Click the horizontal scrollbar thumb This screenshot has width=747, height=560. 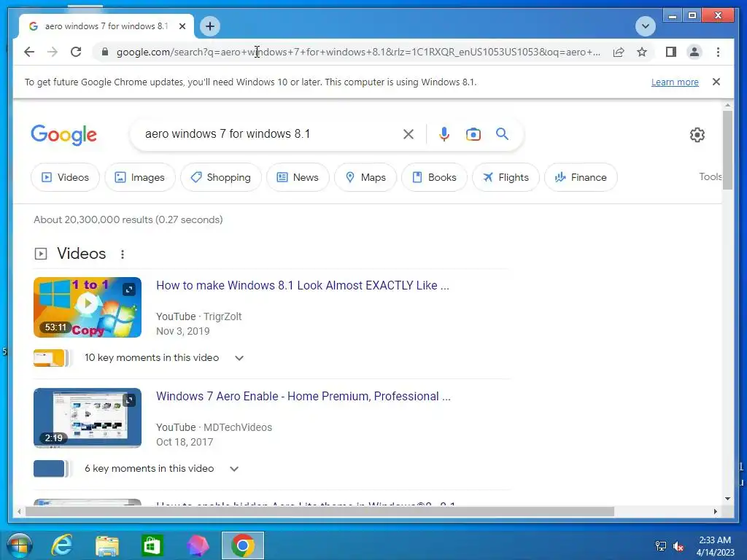point(320,511)
